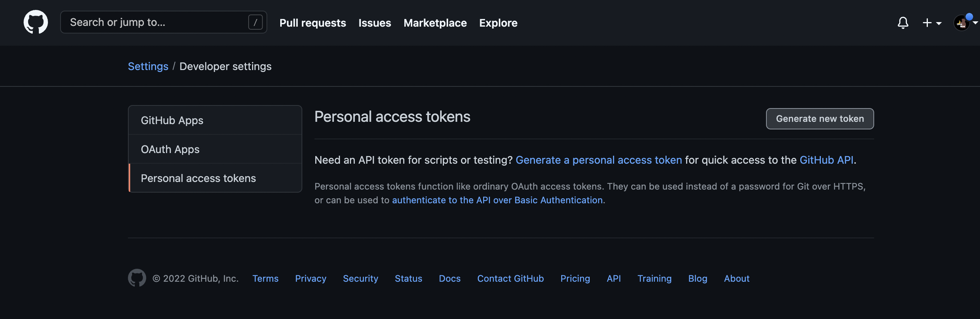This screenshot has width=980, height=319.
Task: Click Developer settings breadcrumb text
Action: coord(225,66)
